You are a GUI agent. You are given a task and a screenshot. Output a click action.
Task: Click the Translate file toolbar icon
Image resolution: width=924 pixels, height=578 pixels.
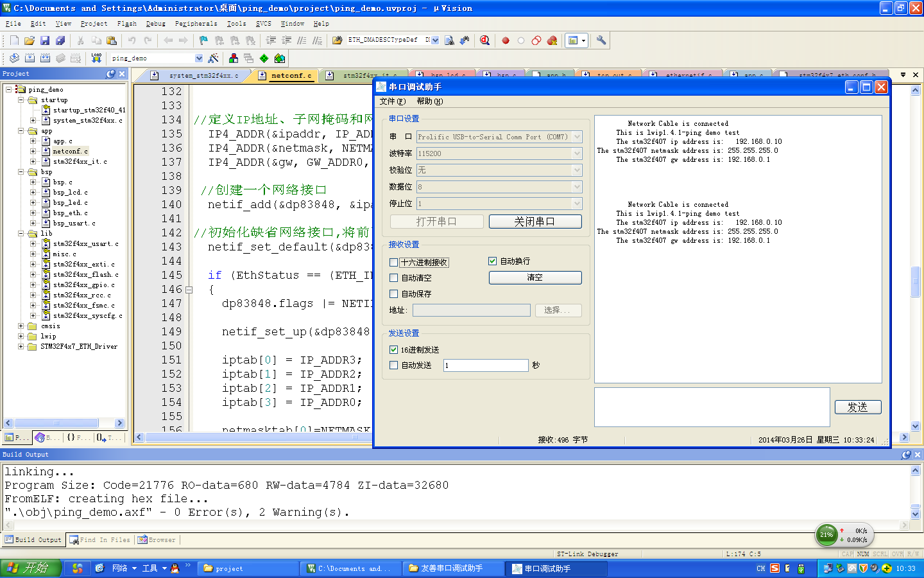coord(14,58)
